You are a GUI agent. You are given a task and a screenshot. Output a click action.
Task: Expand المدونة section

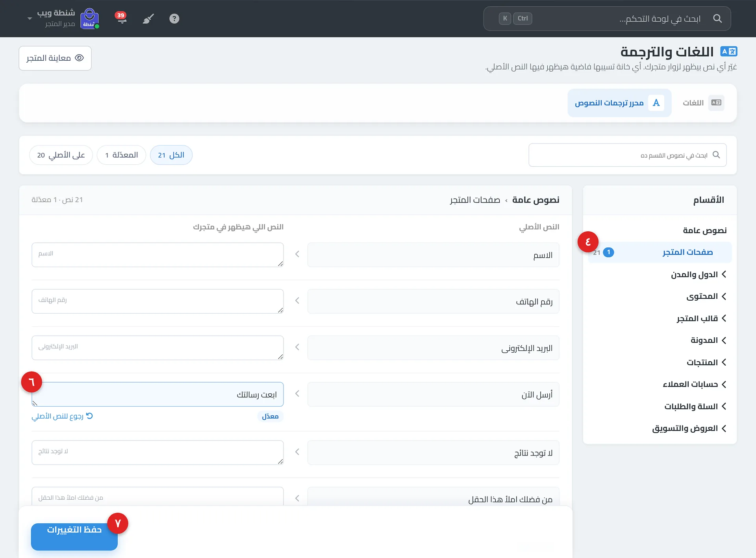click(x=708, y=340)
